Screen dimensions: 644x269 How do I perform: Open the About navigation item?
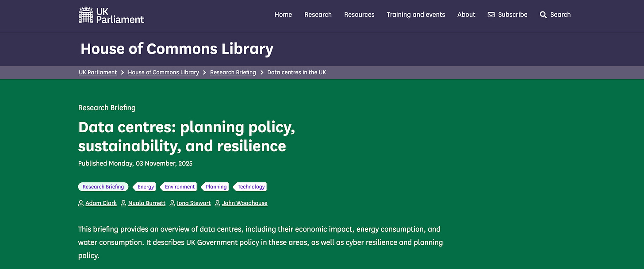click(466, 15)
